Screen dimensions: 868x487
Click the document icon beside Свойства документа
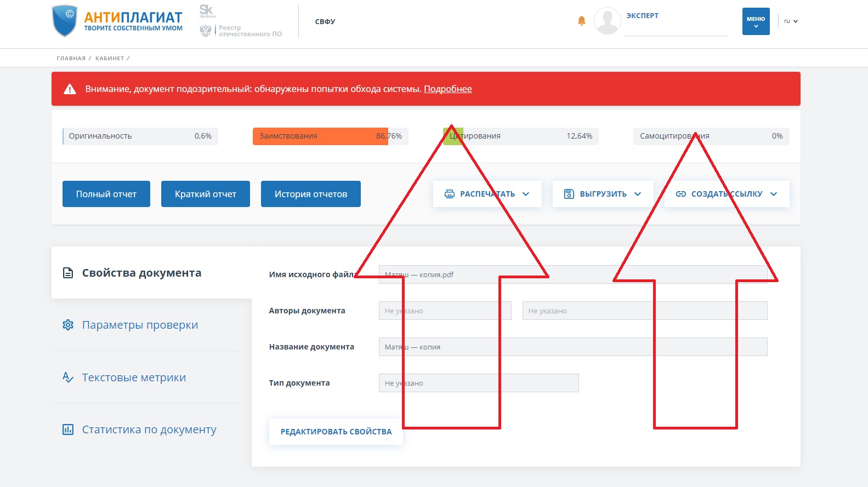[68, 273]
